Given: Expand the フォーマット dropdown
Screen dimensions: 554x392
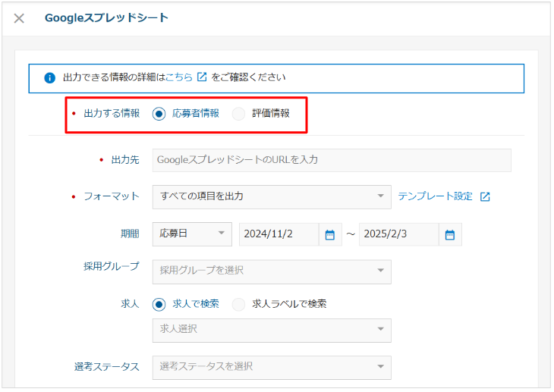Looking at the screenshot, I should coord(272,197).
